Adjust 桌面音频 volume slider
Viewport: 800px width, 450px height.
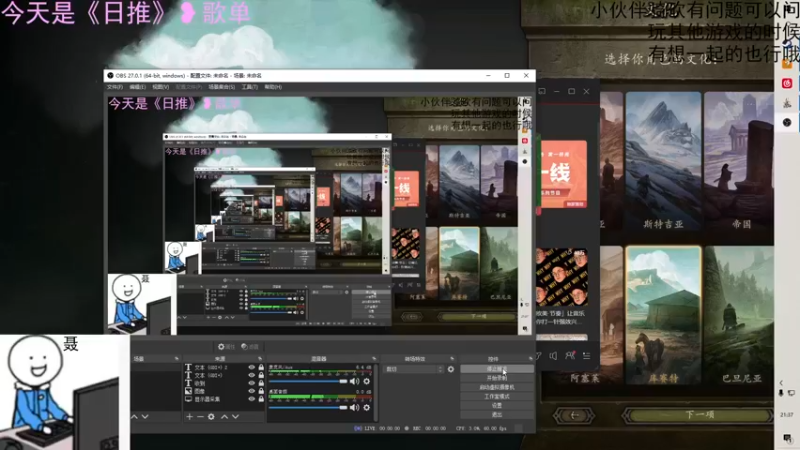click(308, 408)
